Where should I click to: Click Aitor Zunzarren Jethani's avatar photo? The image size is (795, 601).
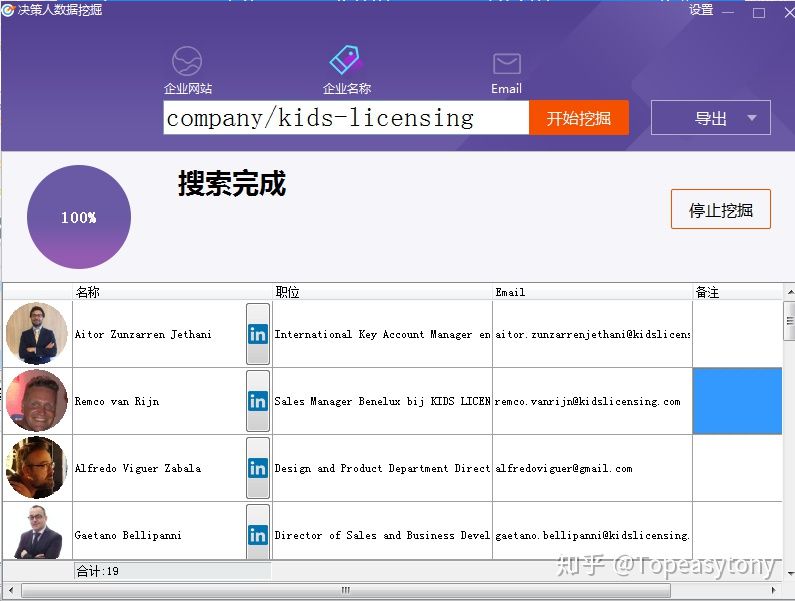(x=37, y=333)
